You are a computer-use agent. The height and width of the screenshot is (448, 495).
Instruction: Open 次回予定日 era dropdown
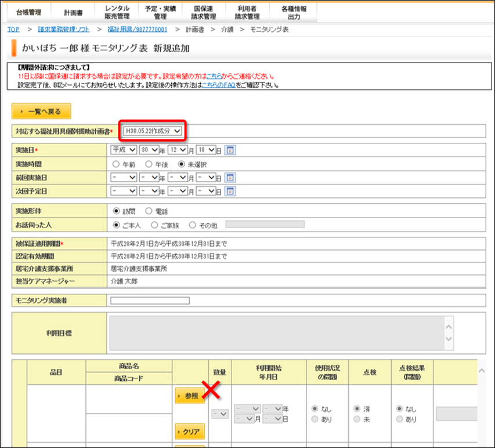(124, 191)
